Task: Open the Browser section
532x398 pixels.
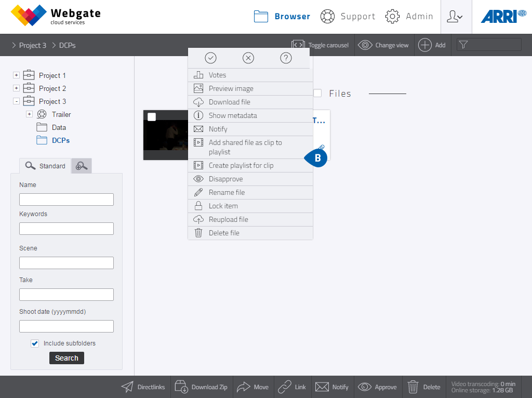Action: pos(282,16)
